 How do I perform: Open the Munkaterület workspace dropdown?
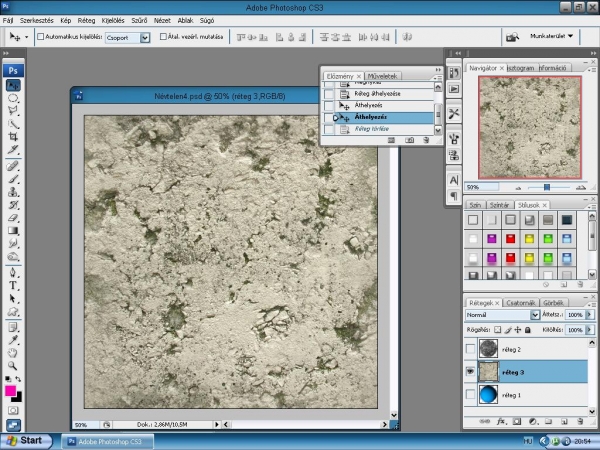click(551, 36)
